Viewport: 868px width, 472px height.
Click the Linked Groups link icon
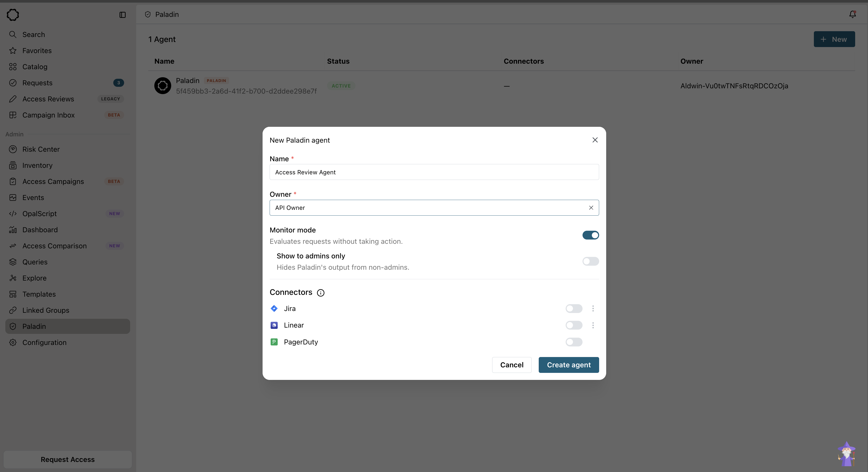[x=13, y=310]
